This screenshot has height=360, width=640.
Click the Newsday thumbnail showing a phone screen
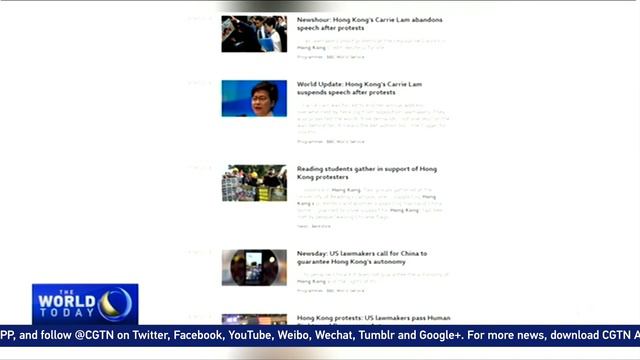254,268
